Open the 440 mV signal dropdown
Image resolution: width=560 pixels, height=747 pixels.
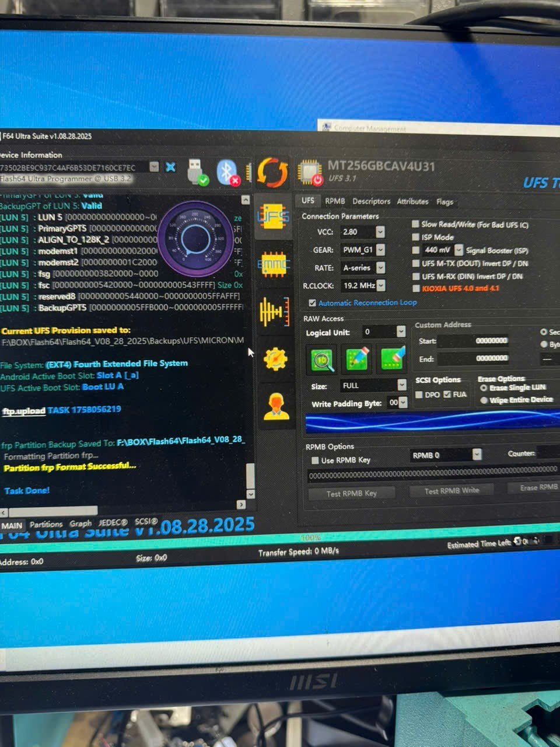(459, 250)
